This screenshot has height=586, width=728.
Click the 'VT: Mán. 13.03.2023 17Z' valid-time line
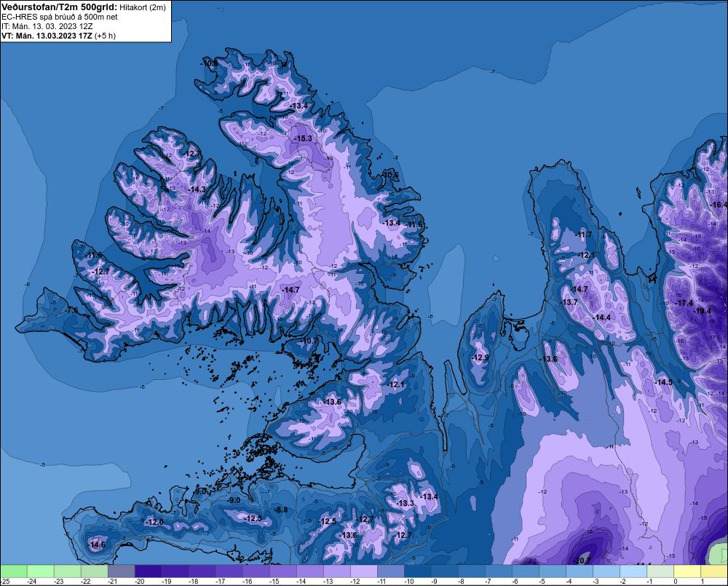47,36
